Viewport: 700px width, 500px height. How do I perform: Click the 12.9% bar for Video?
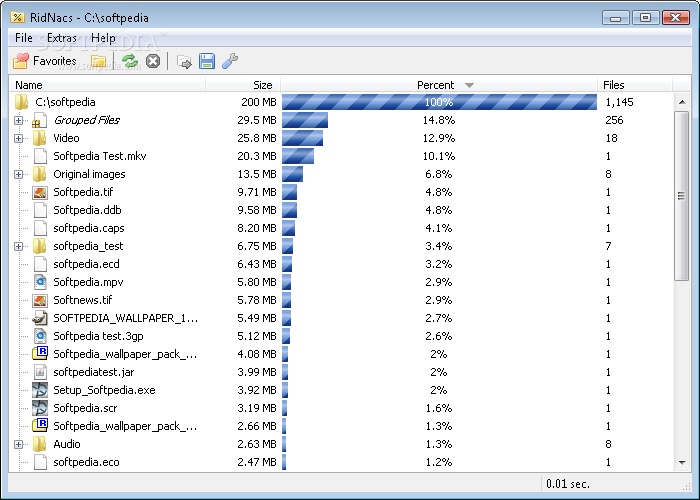[x=302, y=138]
